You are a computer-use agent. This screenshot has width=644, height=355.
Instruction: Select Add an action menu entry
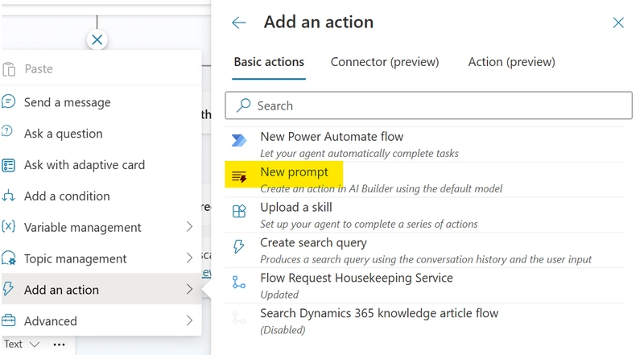coord(101,289)
